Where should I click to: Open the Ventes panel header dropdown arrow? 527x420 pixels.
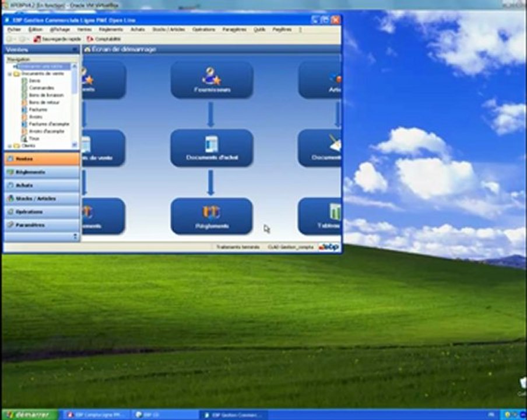coord(75,50)
